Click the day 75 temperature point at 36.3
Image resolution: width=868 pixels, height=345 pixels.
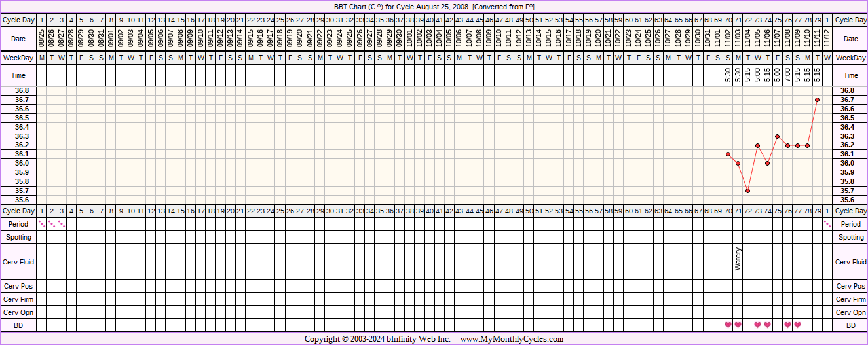(x=777, y=136)
